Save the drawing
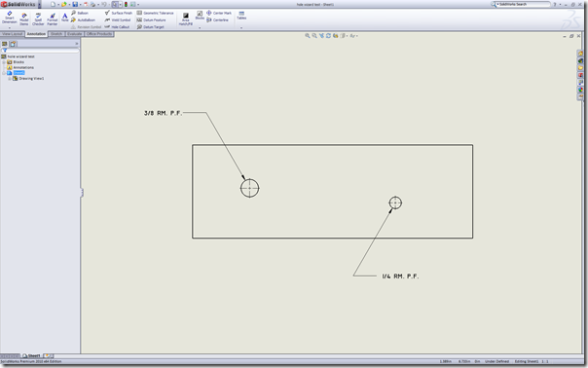Screen dimensions: 588x368 click(x=75, y=4)
